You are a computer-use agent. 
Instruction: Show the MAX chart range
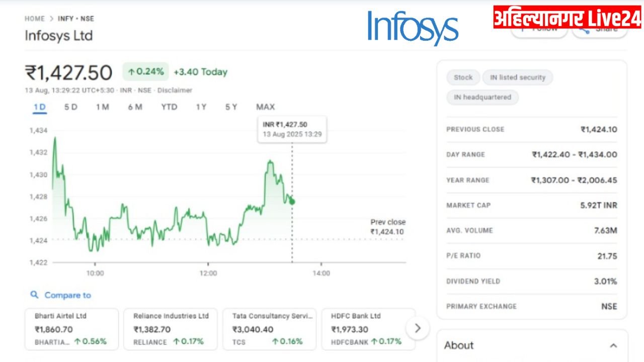click(265, 107)
